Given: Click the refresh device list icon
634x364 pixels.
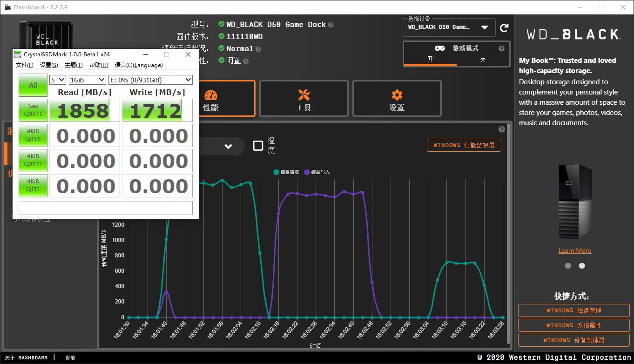Looking at the screenshot, I should pyautogui.click(x=504, y=28).
